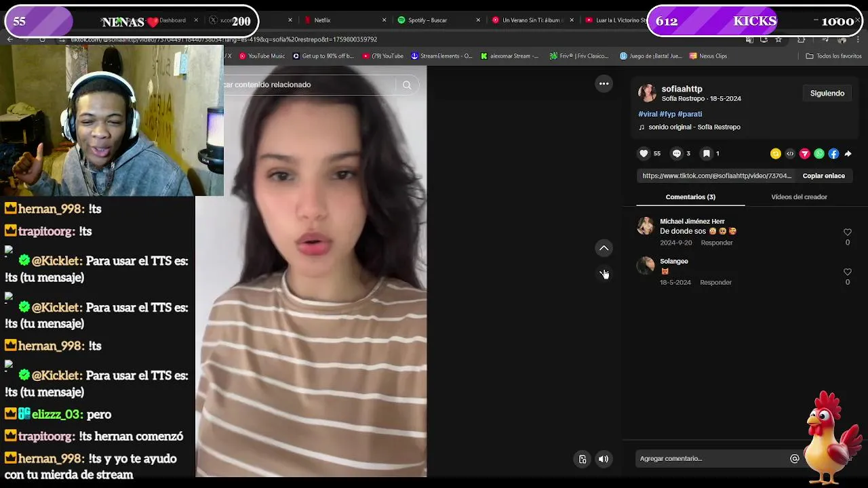868x488 pixels.
Task: Open Nexus Clips bookmark
Action: pyautogui.click(x=708, y=56)
